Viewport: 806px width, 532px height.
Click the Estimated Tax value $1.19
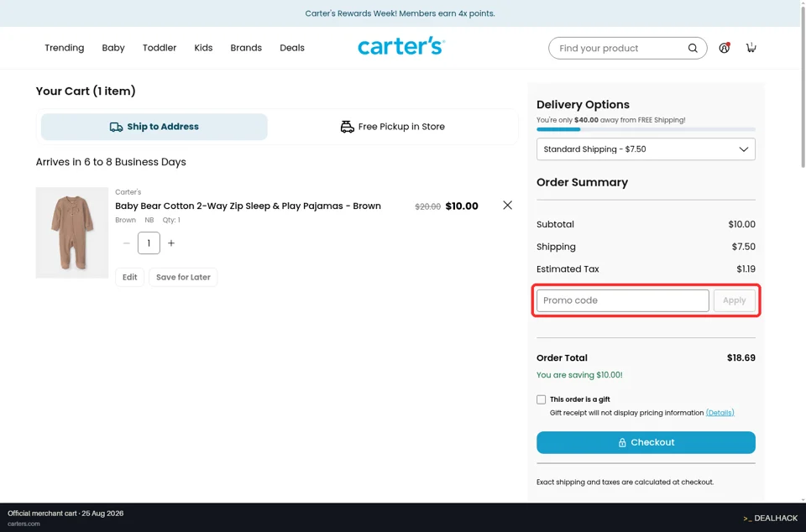click(x=746, y=269)
